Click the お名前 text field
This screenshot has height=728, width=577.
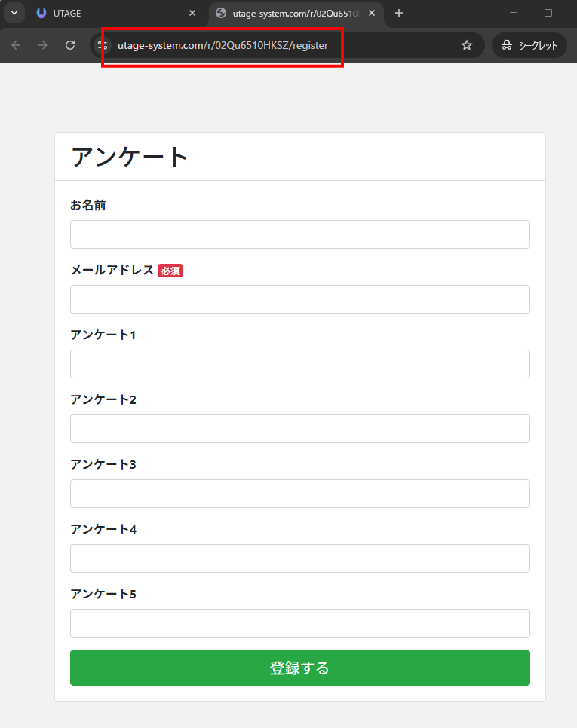(299, 234)
